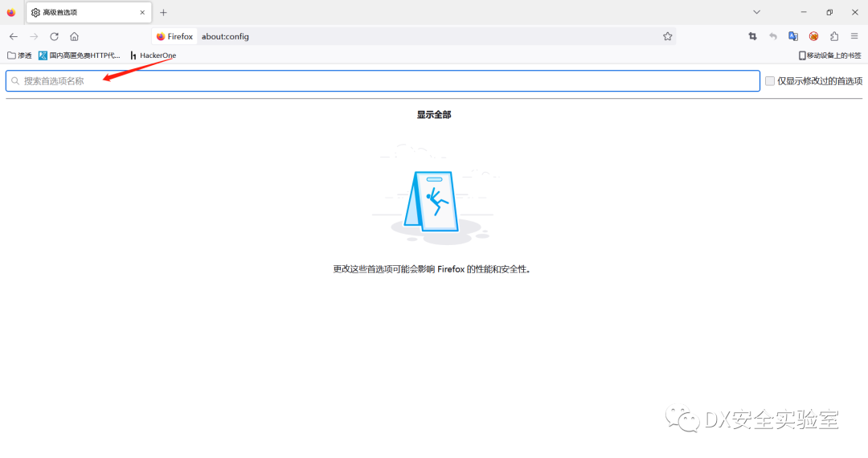Open the 国内高匿免费HTTP代理 bookmark
The height and width of the screenshot is (458, 868).
pyautogui.click(x=80, y=55)
